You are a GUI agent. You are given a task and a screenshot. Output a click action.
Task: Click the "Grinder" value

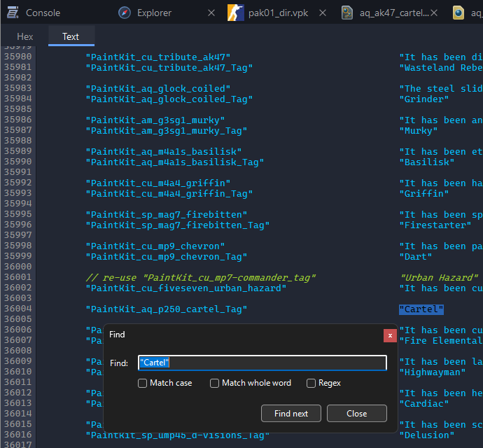tap(424, 99)
